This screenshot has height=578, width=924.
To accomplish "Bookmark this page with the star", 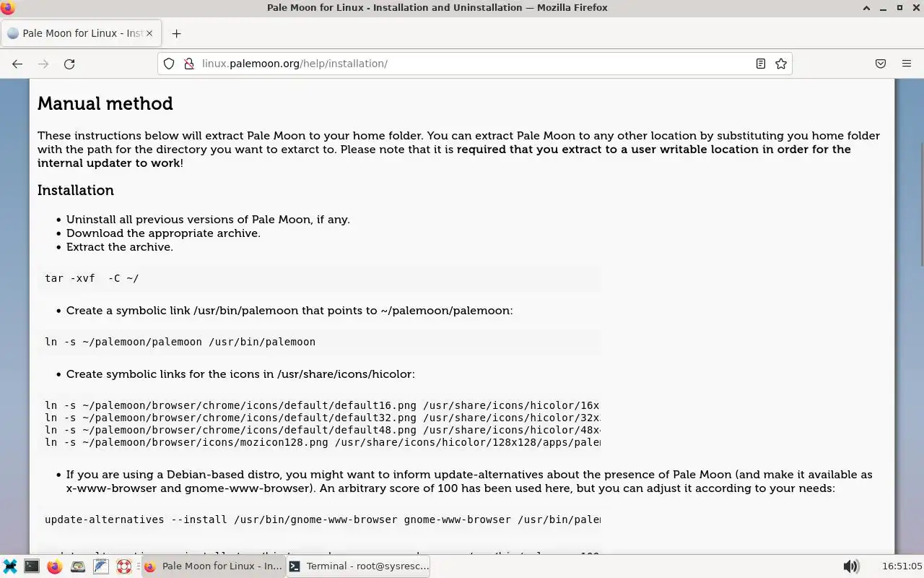I will [x=781, y=64].
